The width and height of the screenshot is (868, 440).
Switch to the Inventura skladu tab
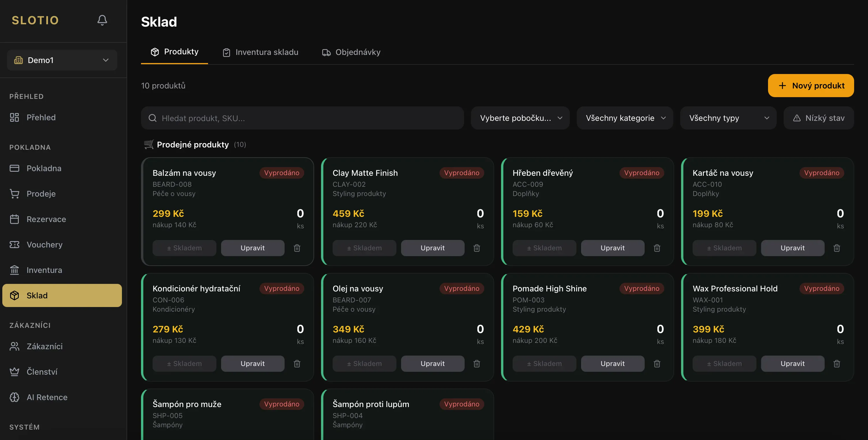(x=260, y=52)
